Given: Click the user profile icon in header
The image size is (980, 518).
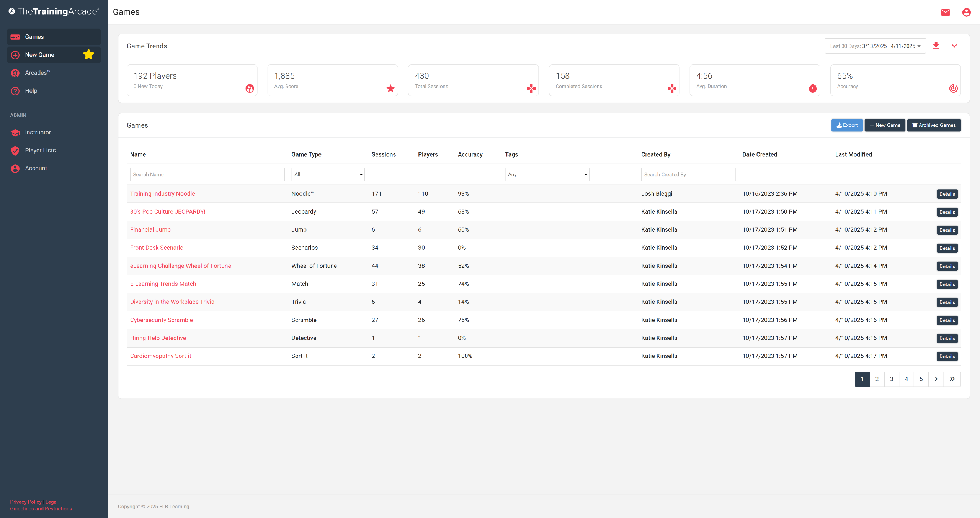Looking at the screenshot, I should coord(966,12).
